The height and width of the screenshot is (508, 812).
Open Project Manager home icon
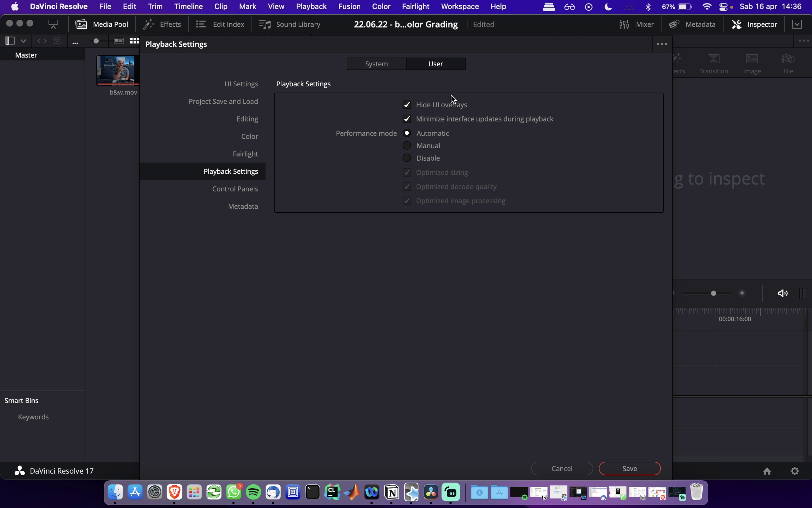pos(767,471)
